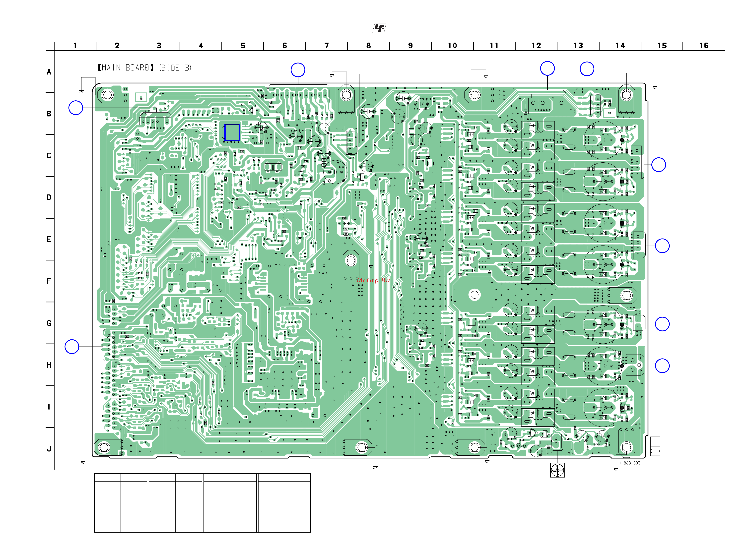The width and height of the screenshot is (745, 560).
Task: Select the blue-outlined IC chip on the board
Action: click(x=232, y=132)
